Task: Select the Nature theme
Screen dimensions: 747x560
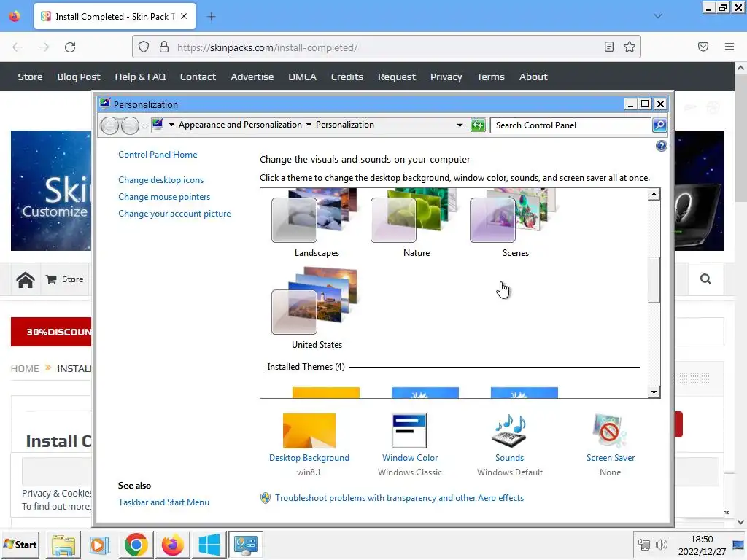Action: coord(416,223)
